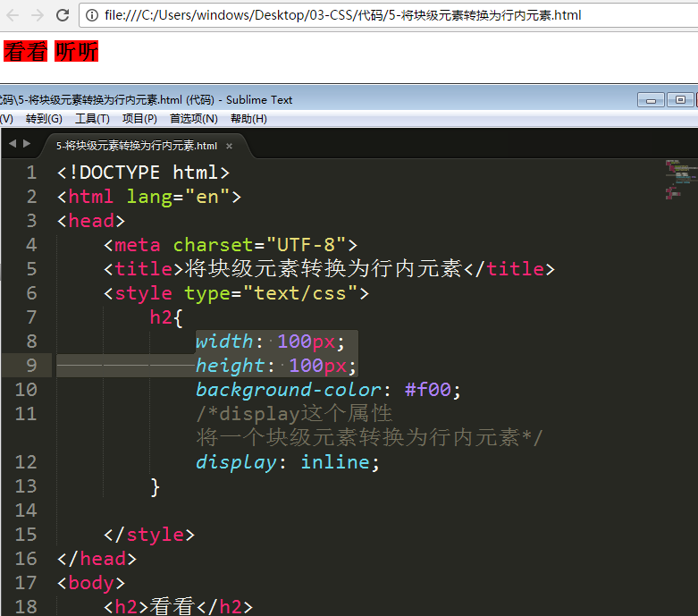Viewport: 698px width, 616px height.
Task: Focus the browser address bar with file URL
Action: click(357, 16)
